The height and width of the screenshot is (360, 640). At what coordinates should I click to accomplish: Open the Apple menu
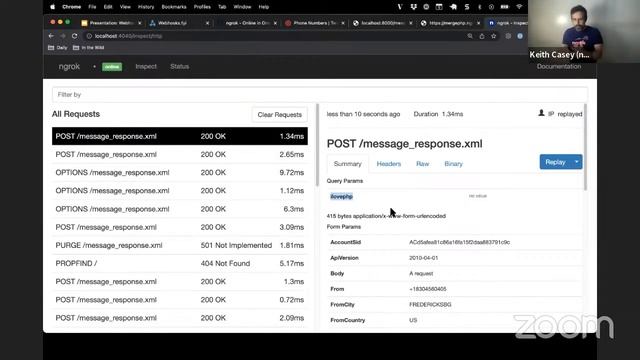pos(52,7)
